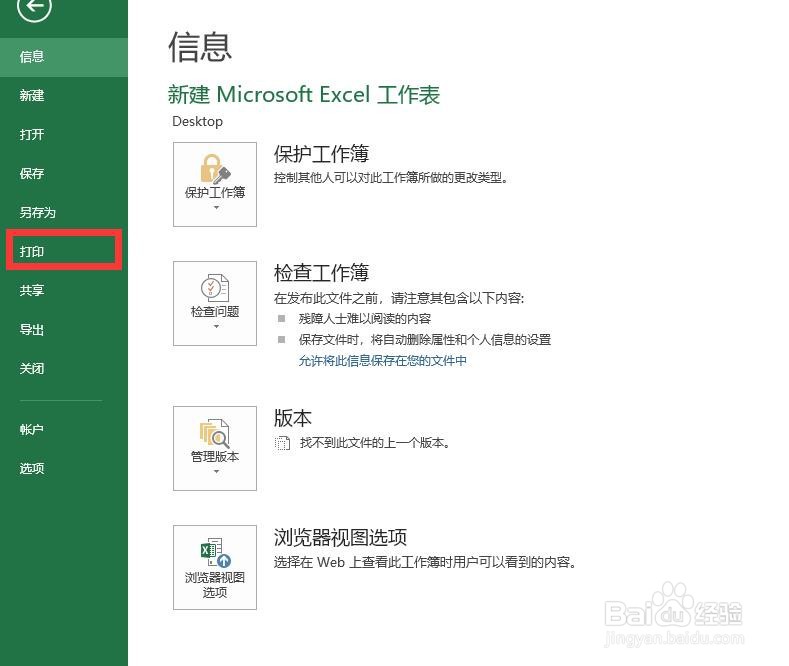Choose 保存 in the sidebar
Viewport: 789px width, 666px height.
[x=64, y=174]
